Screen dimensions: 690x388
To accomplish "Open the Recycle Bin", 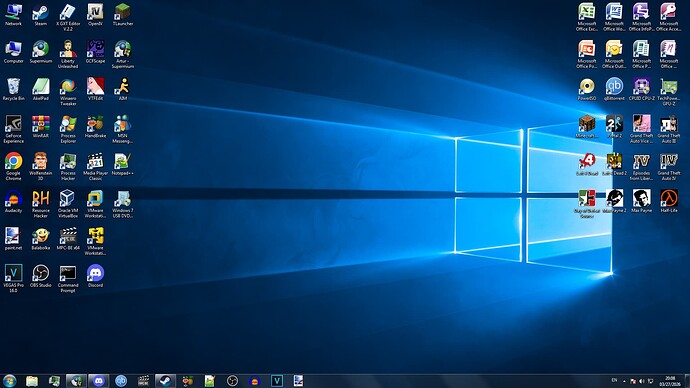I will click(14, 90).
